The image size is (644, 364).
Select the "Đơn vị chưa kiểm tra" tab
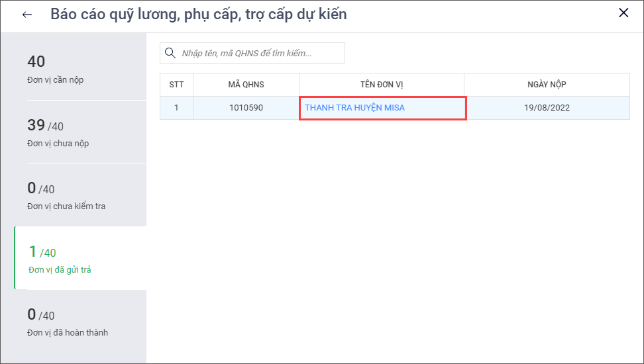[73, 195]
